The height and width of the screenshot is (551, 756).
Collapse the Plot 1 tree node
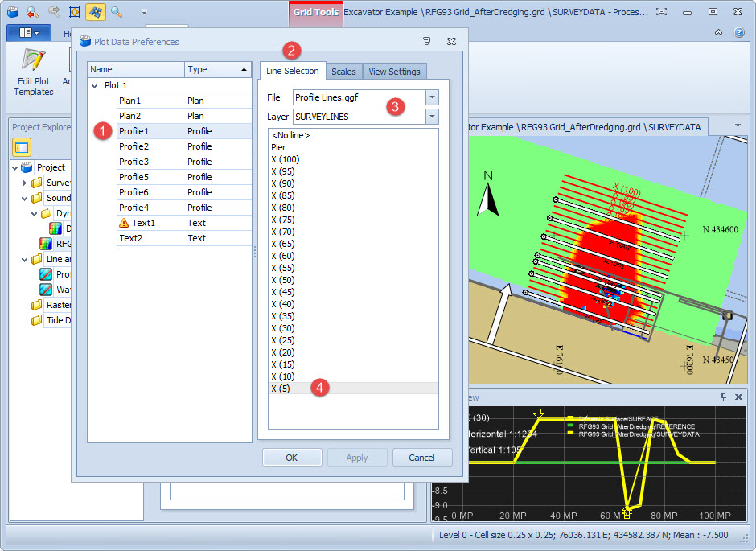(95, 85)
